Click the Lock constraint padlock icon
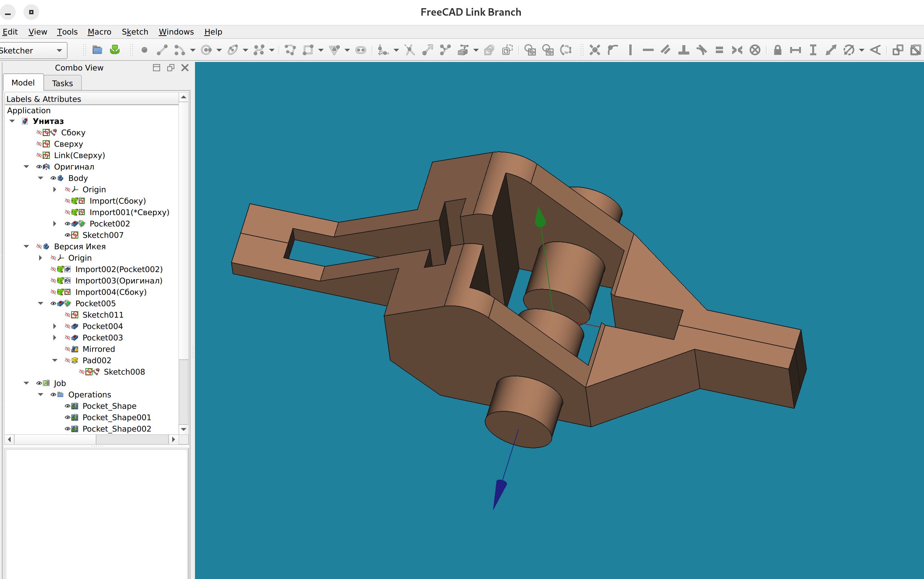Screen dimensions: 924x579 tap(777, 50)
